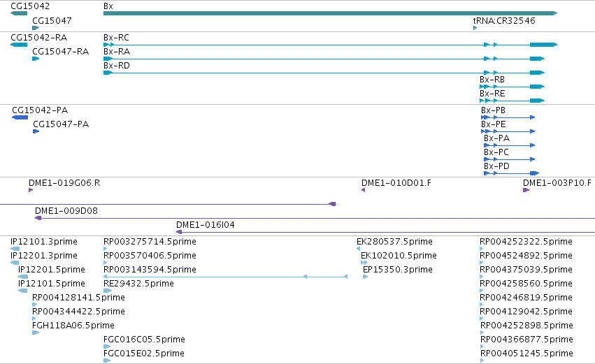The image size is (595, 364).
Task: Click the RP003143594.5prime label
Action: coord(150,270)
